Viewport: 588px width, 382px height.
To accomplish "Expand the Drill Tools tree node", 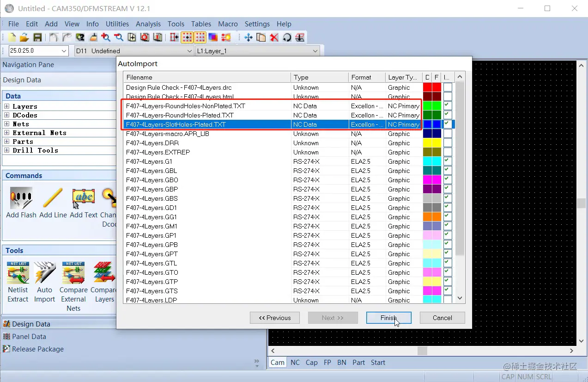I will coord(7,150).
